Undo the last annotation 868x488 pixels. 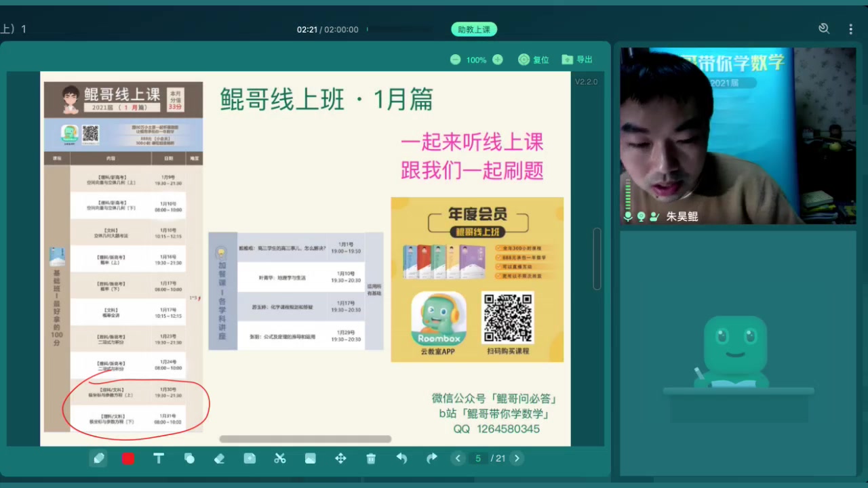coord(401,458)
